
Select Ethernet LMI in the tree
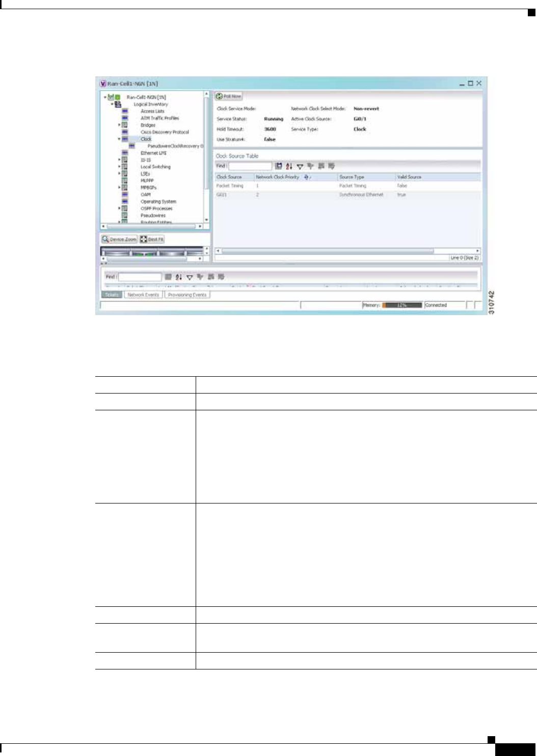(153, 153)
